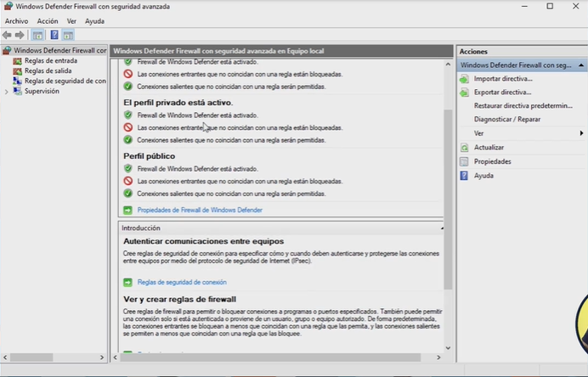Click scroll right arrow of center pane
Screen dimensions: 588x377
click(x=438, y=357)
